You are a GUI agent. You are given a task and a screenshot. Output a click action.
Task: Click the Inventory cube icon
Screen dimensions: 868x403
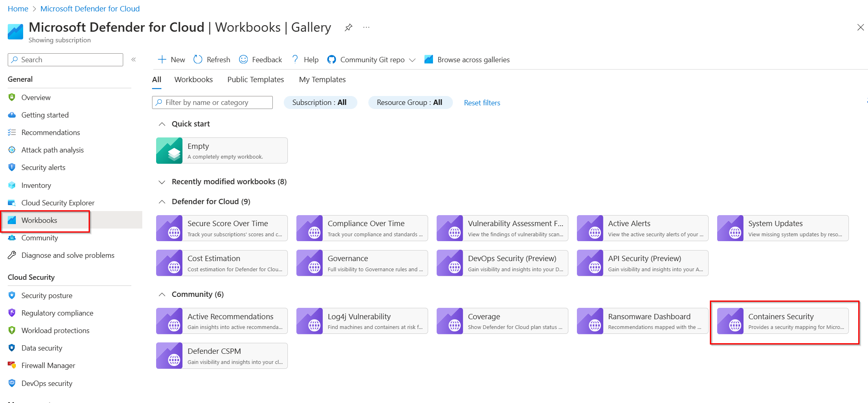(12, 185)
